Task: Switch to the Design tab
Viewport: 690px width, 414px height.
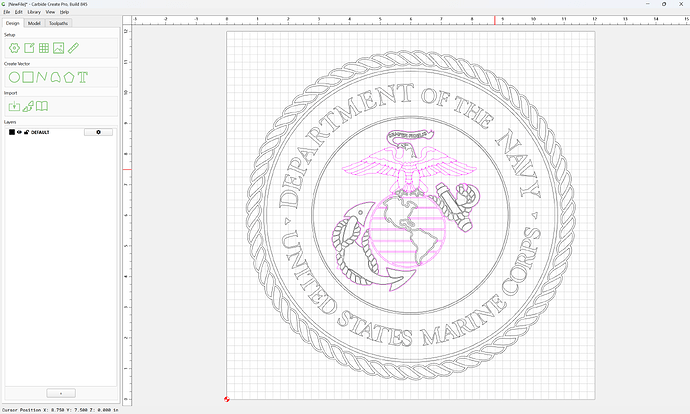Action: (x=13, y=23)
